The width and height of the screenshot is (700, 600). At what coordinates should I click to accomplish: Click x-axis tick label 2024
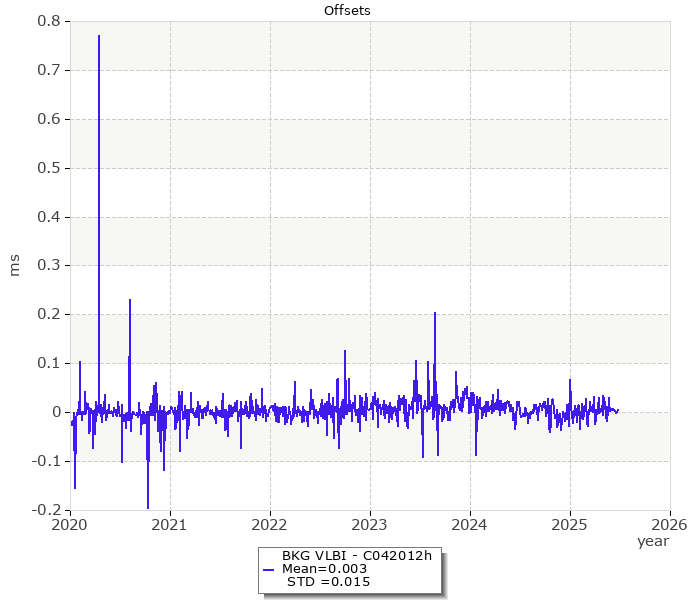tap(470, 525)
